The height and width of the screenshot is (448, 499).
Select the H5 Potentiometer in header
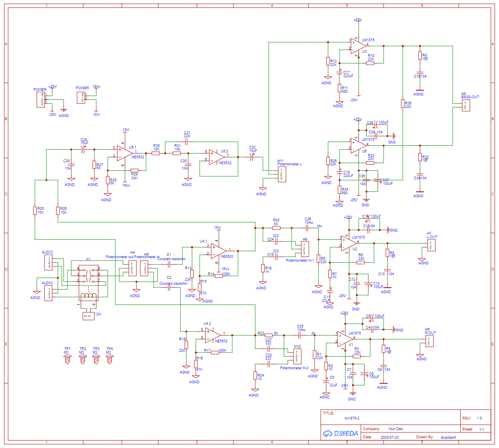point(144,268)
